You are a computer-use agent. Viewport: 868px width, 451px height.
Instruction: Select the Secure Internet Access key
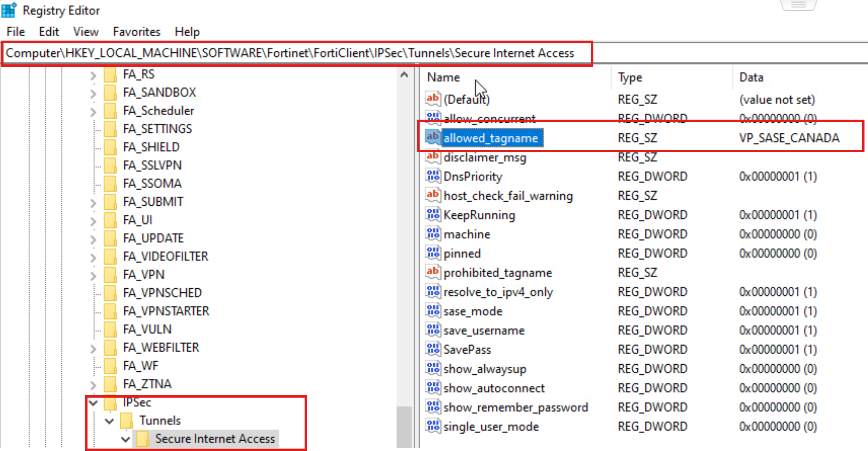tap(215, 439)
